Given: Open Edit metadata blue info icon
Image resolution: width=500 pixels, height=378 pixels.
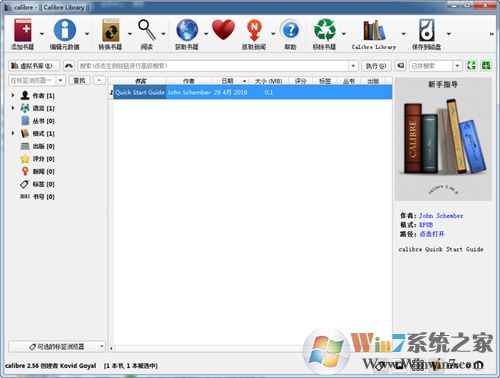Looking at the screenshot, I should point(65,30).
